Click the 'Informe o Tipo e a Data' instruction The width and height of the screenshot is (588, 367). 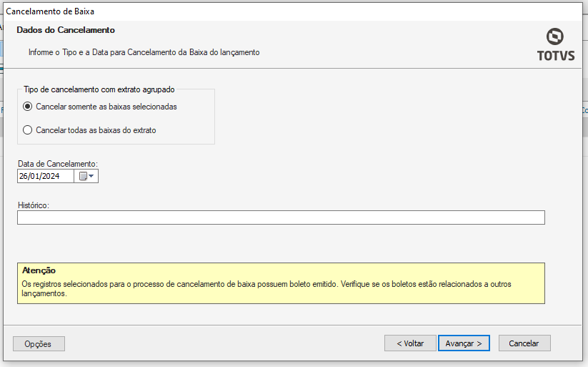tap(144, 52)
